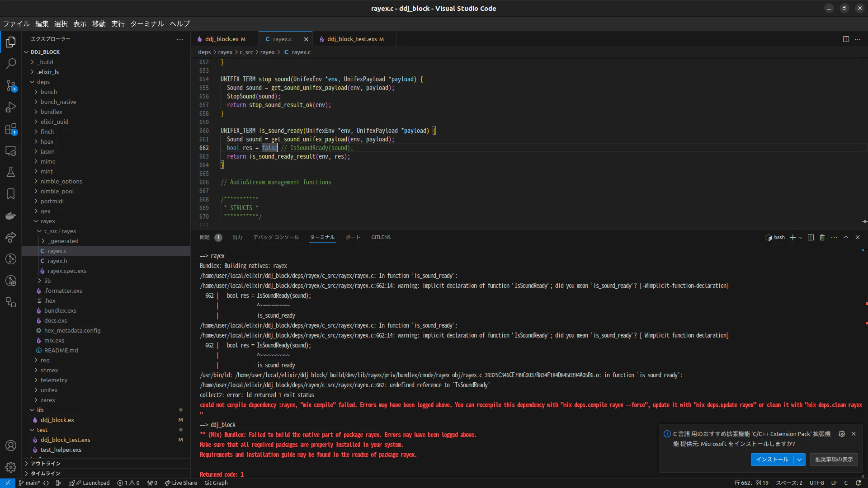Open the ファイル menu

[x=16, y=24]
